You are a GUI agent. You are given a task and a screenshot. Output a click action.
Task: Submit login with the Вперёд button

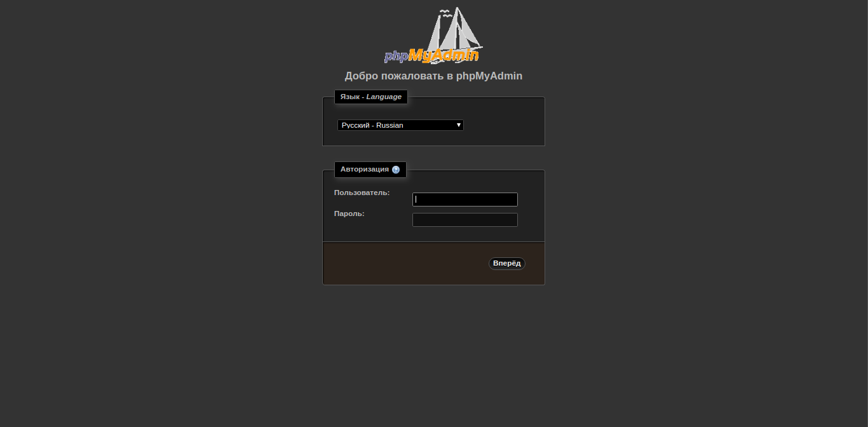point(507,264)
